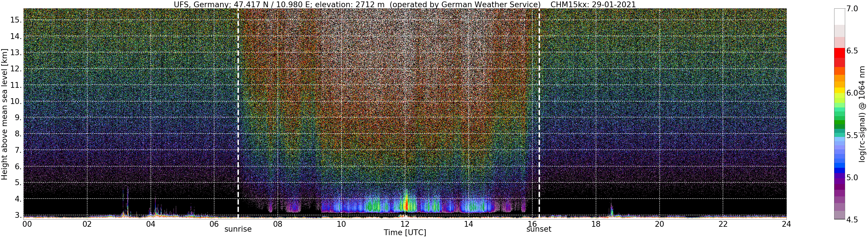The image size is (868, 238).
Task: Click the time axis tick label '18'
Action: click(596, 224)
